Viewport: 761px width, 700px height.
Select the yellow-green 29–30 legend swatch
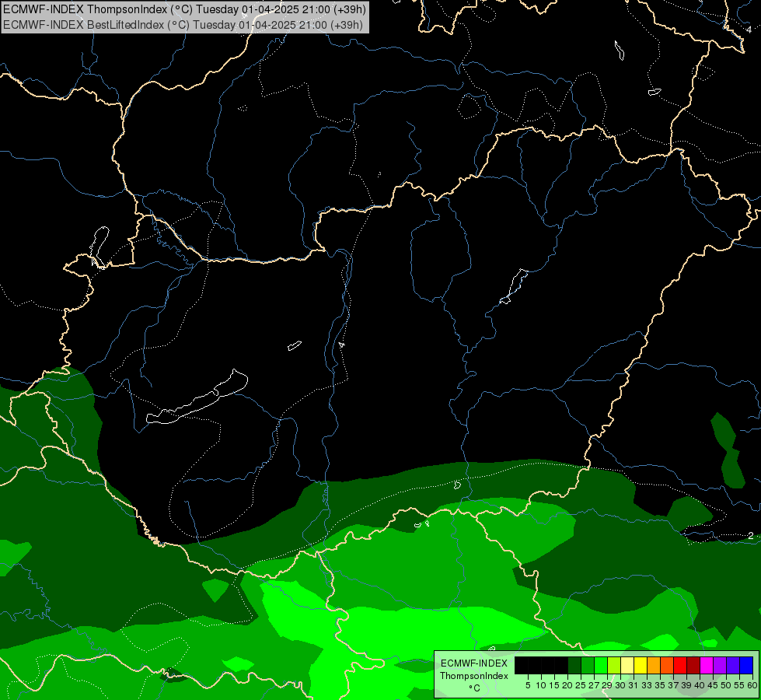(614, 666)
